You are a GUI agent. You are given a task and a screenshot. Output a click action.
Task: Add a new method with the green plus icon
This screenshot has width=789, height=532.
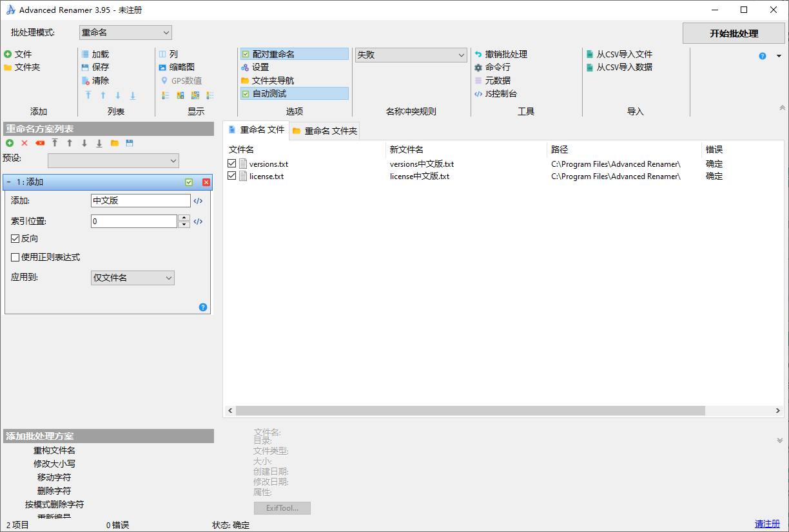coord(10,143)
